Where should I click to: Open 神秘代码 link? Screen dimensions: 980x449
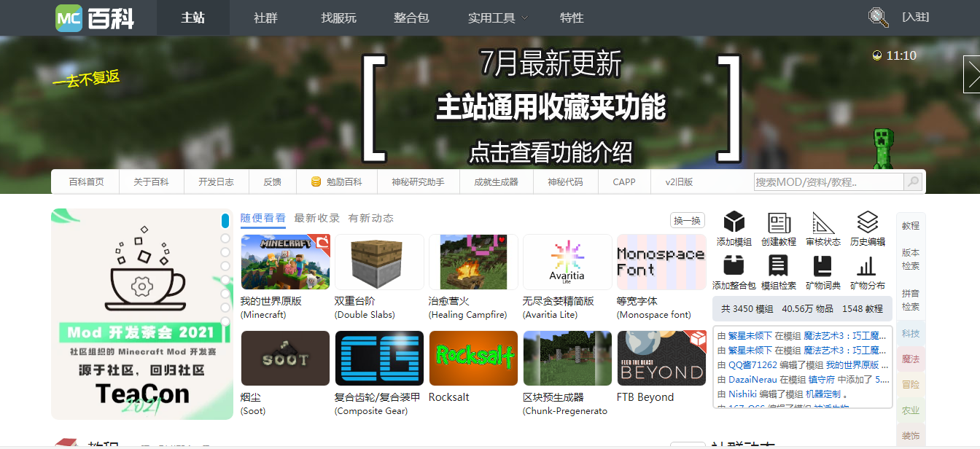coord(565,181)
